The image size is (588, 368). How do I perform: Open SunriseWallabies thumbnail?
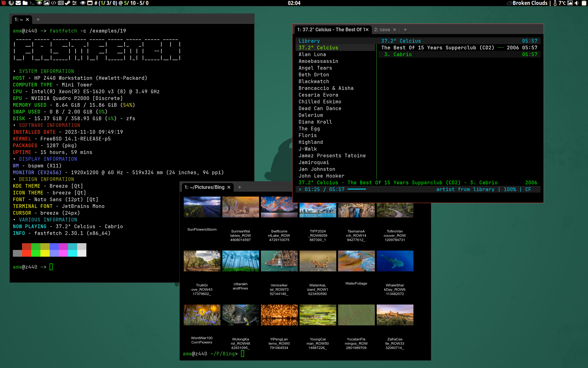(x=241, y=207)
